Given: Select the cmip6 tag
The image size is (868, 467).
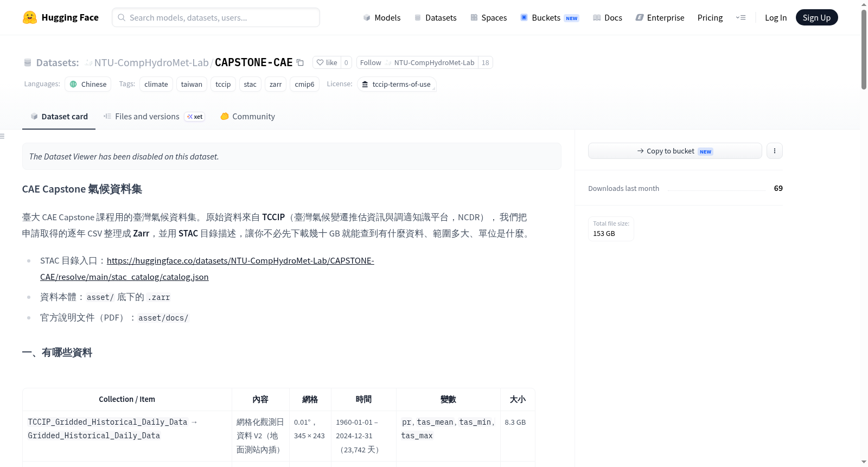Looking at the screenshot, I should 304,84.
